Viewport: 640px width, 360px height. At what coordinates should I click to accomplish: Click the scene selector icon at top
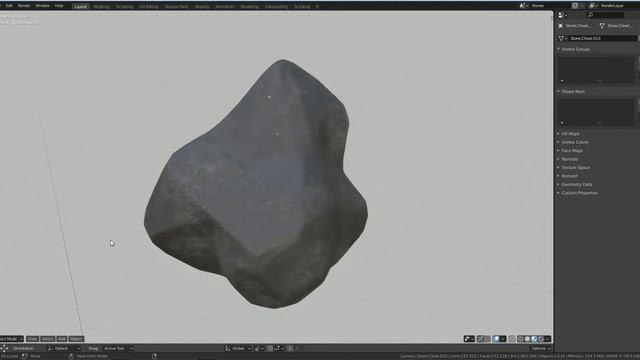523,6
